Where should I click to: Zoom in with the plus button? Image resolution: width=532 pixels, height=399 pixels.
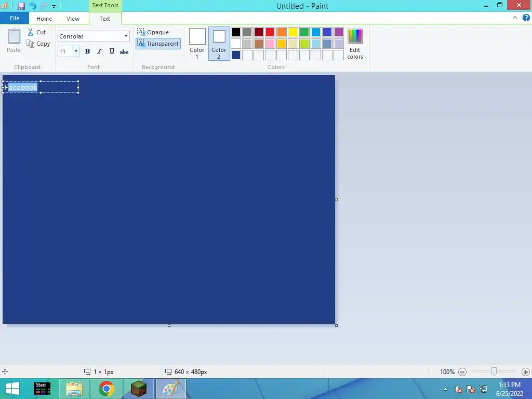526,372
